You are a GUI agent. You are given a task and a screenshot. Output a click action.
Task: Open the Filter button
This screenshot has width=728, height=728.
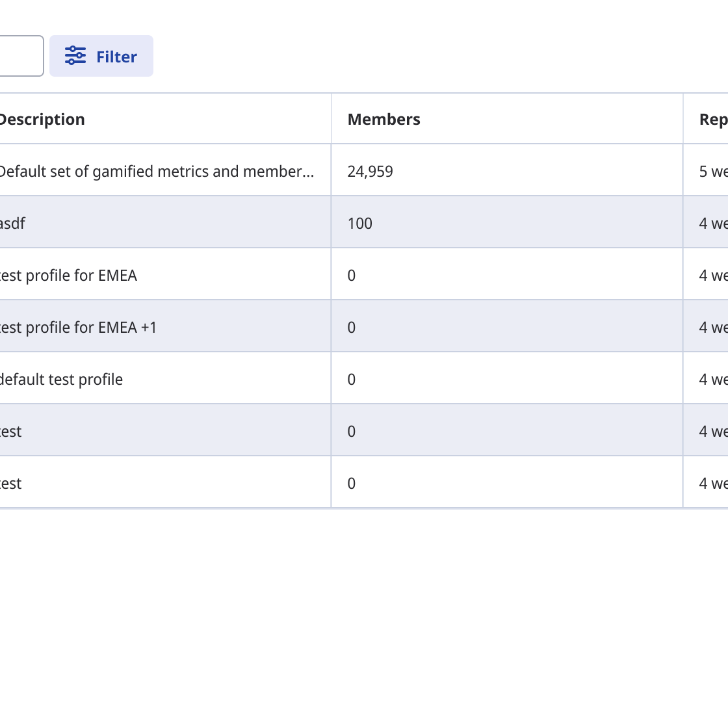(101, 56)
